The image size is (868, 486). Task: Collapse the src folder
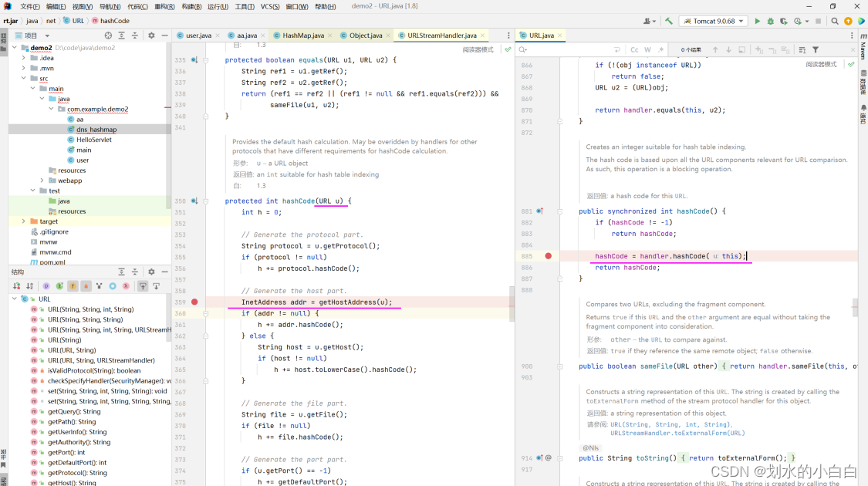point(24,78)
